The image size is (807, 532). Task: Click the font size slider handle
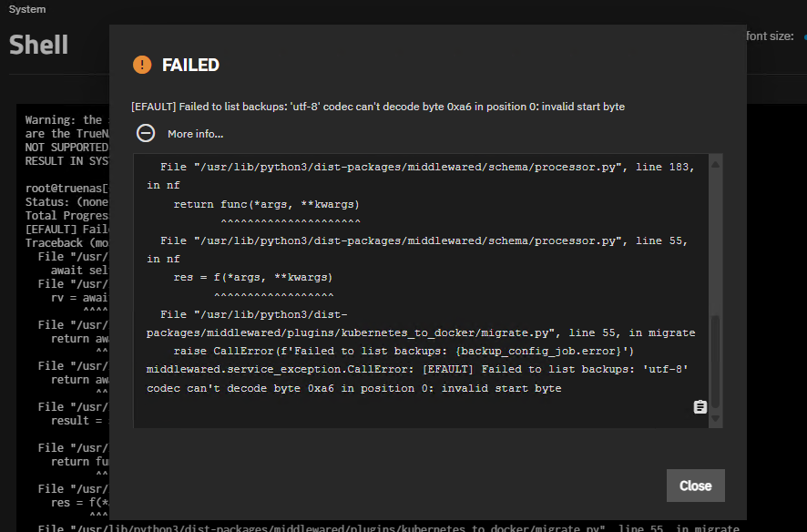point(805,36)
